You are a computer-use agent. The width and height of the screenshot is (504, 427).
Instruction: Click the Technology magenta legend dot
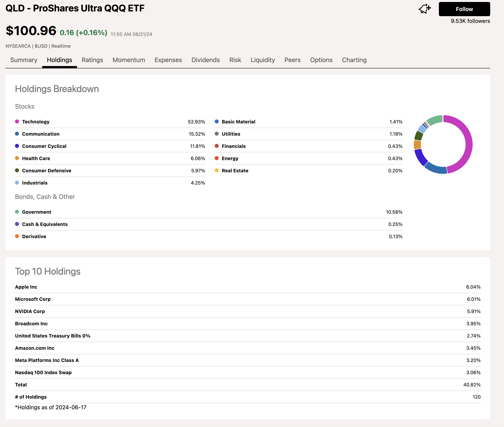pos(17,121)
